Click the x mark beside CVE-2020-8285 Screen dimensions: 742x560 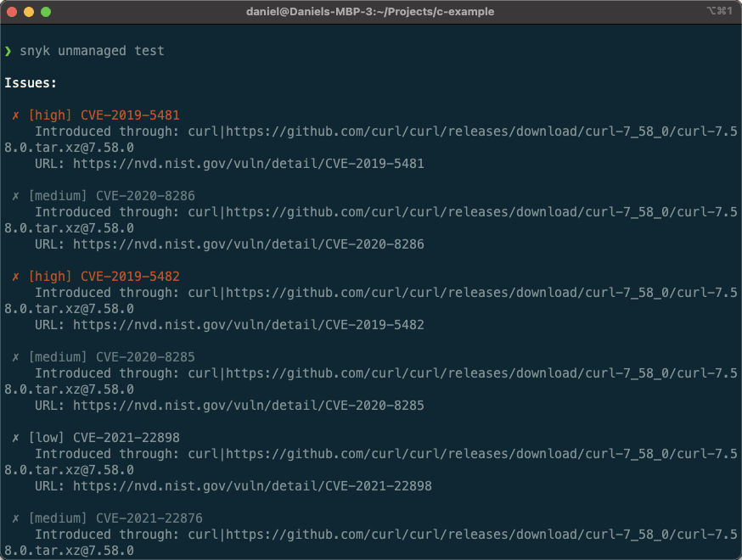click(15, 357)
